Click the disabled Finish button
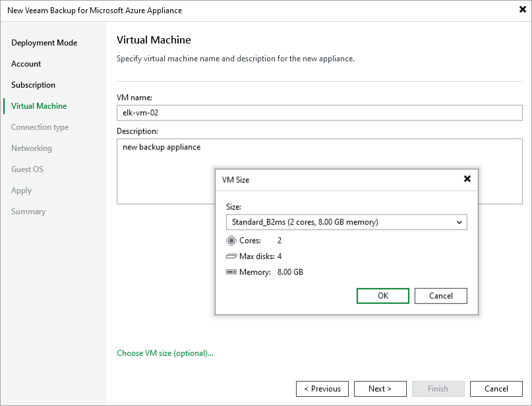The image size is (532, 406). 438,389
